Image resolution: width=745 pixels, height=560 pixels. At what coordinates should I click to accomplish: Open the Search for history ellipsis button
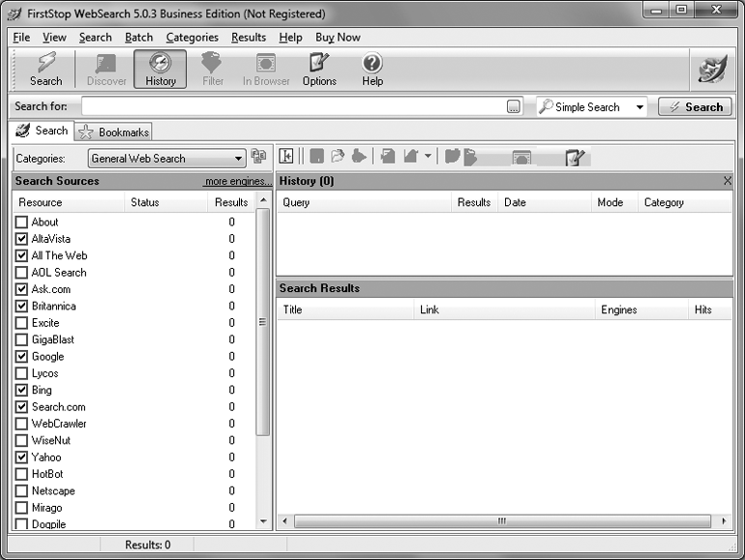tap(514, 107)
